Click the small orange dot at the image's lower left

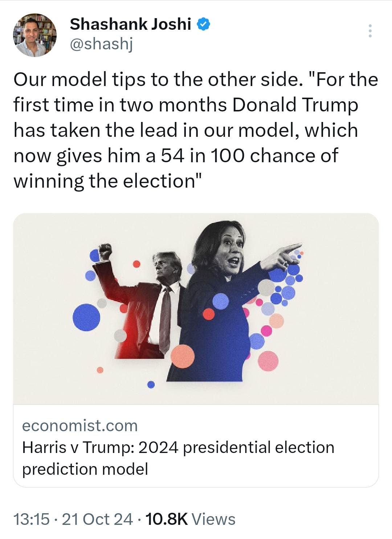[x=100, y=370]
